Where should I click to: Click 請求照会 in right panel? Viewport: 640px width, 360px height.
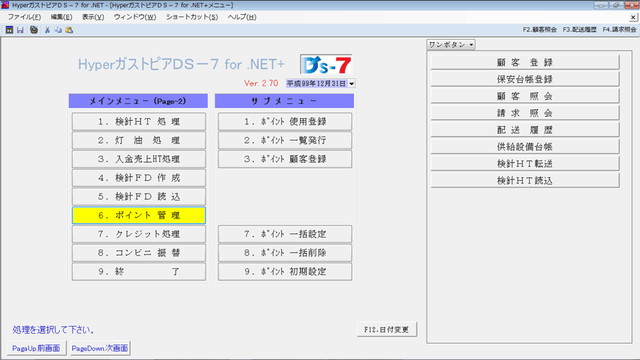[x=524, y=113]
